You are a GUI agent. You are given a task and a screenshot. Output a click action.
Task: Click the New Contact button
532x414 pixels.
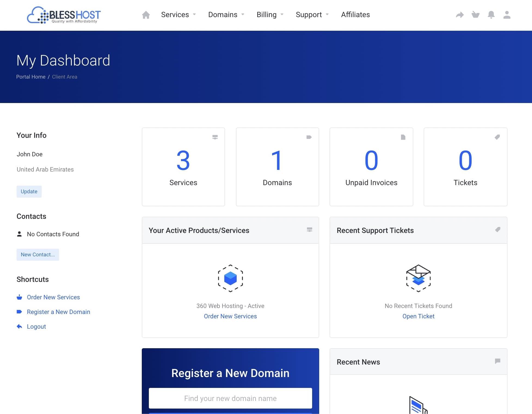(38, 254)
